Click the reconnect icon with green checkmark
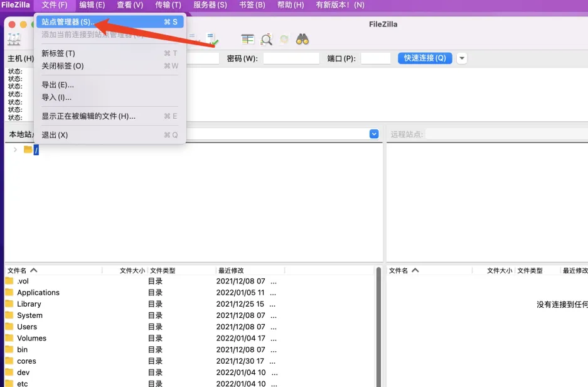This screenshot has height=387, width=588. click(212, 40)
